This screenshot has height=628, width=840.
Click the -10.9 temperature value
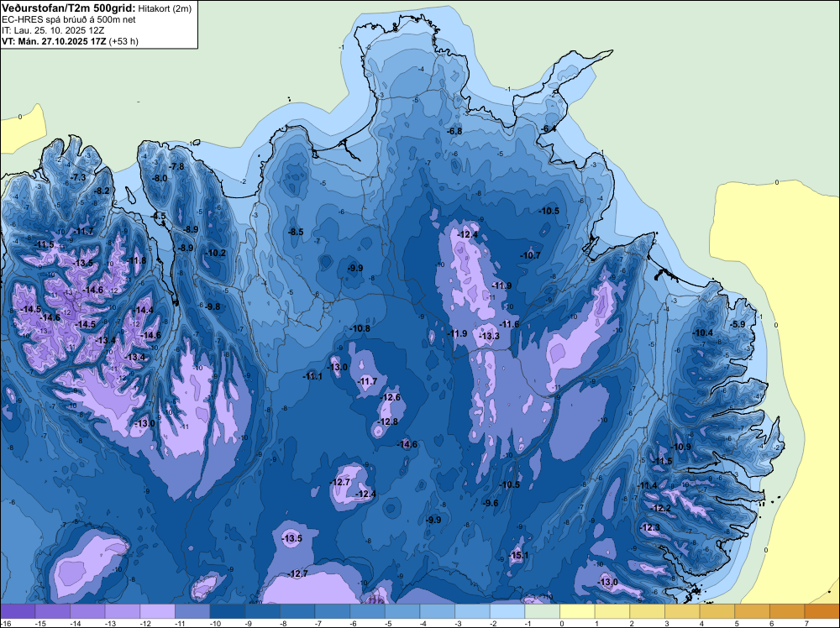[x=681, y=447]
